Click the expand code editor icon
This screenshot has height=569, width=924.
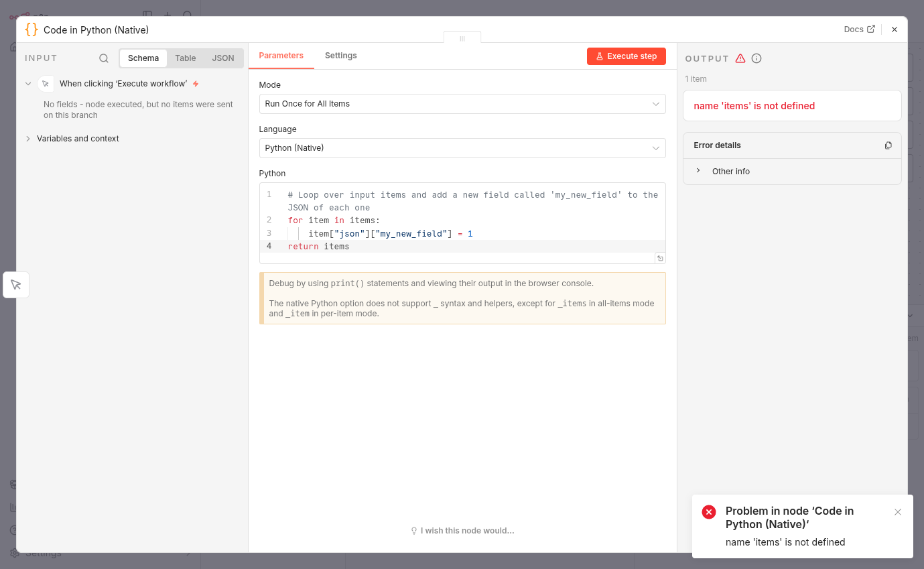coord(660,258)
